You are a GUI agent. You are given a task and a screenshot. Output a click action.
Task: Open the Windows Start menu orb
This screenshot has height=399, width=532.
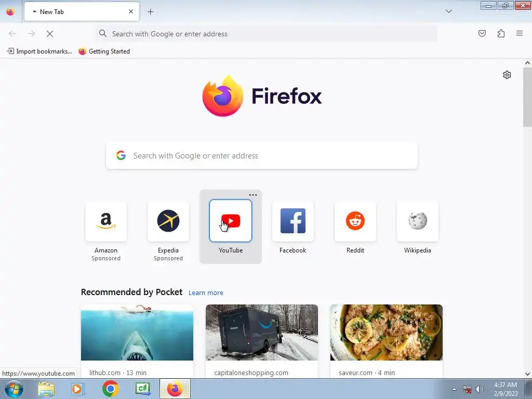pos(14,389)
